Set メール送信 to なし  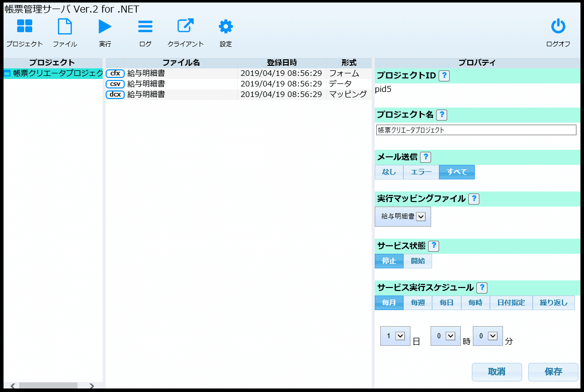click(389, 172)
